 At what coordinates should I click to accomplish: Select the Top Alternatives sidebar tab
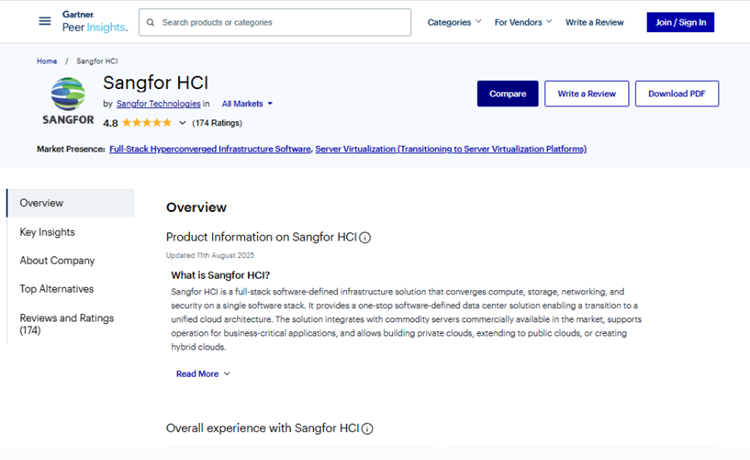click(56, 289)
